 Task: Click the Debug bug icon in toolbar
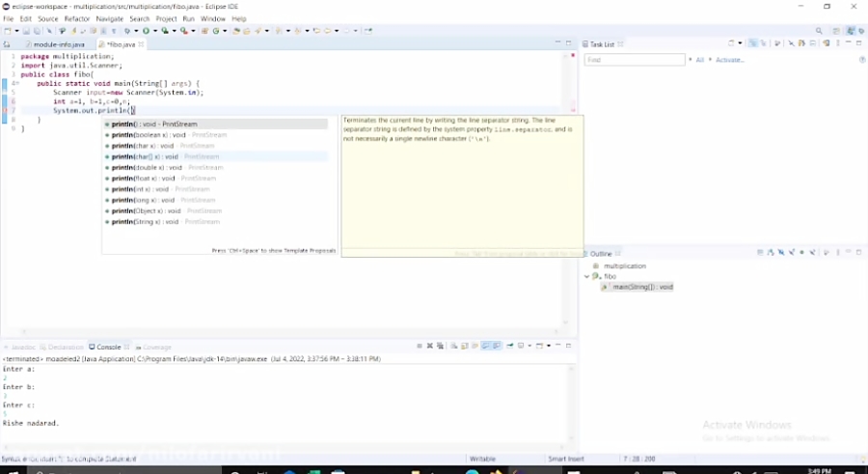(128, 31)
